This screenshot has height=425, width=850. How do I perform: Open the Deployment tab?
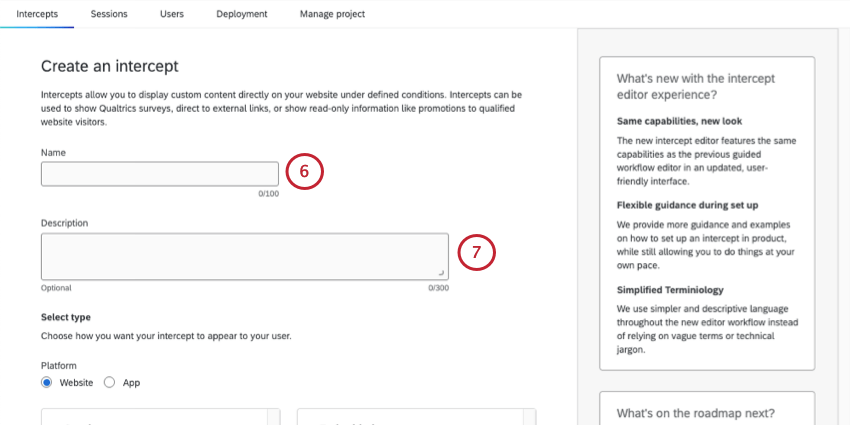coord(242,14)
